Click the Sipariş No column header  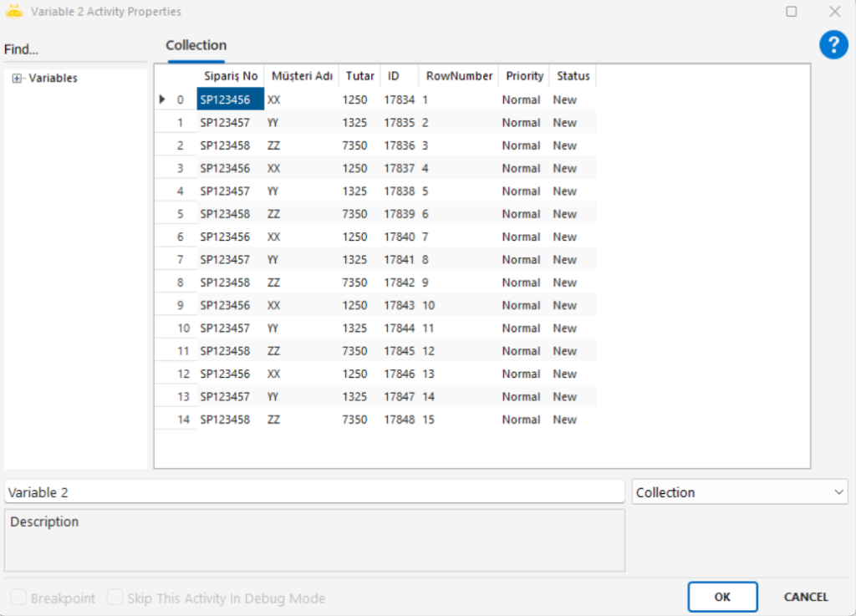(x=231, y=76)
